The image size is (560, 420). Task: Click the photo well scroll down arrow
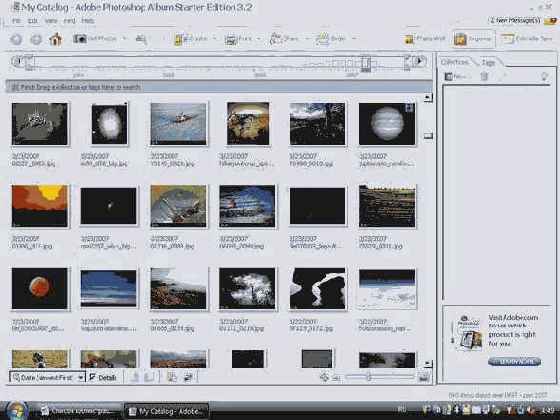click(427, 364)
